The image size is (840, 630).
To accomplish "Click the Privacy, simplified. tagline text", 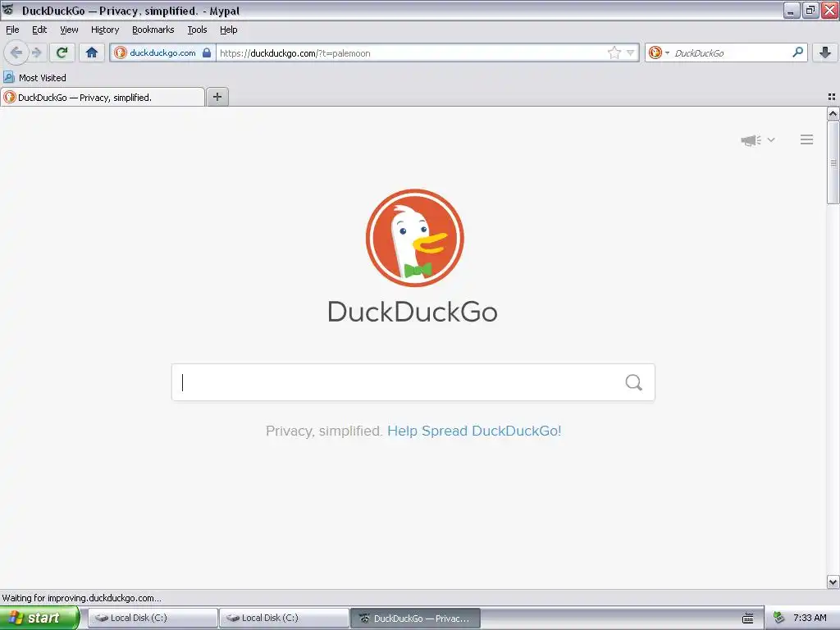I will point(323,431).
